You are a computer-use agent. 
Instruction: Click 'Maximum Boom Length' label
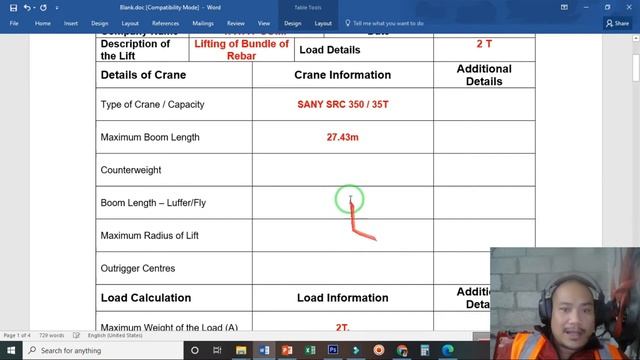tap(150, 137)
